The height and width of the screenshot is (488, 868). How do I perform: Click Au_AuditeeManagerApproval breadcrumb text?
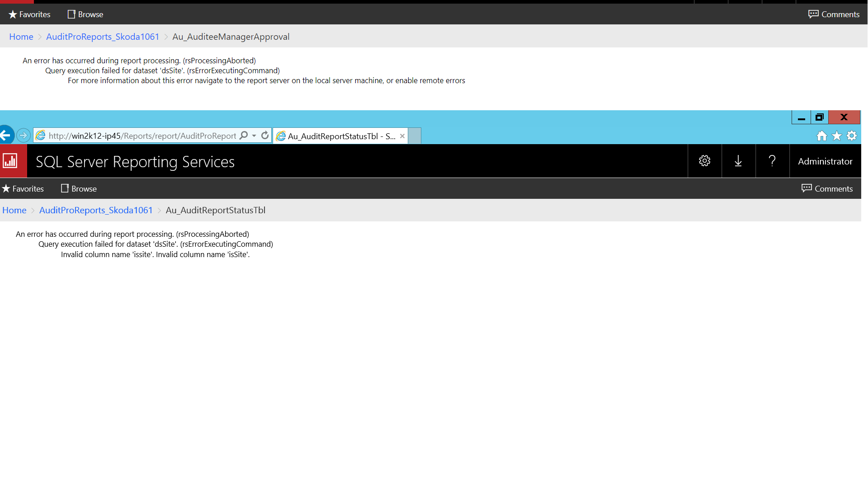[x=231, y=37]
